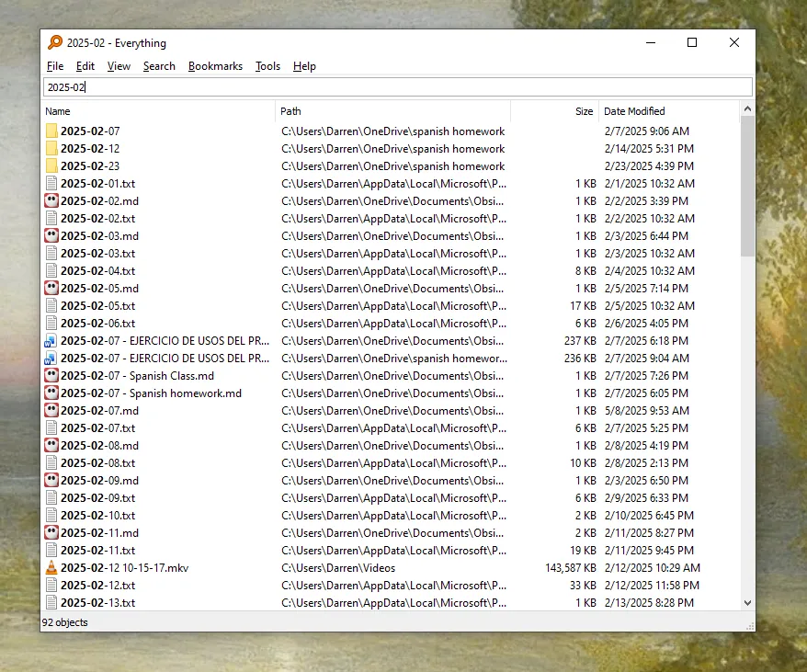Click inside the search query field
The width and height of the screenshot is (807, 672).
(368, 86)
